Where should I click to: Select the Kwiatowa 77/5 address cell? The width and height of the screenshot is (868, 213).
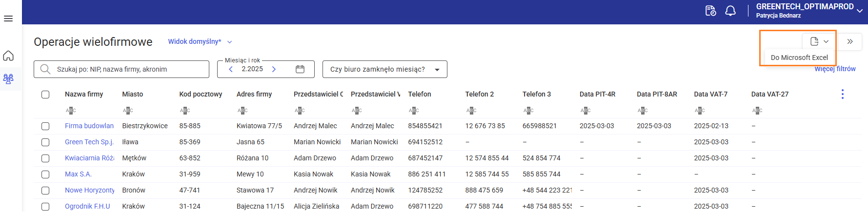point(259,126)
